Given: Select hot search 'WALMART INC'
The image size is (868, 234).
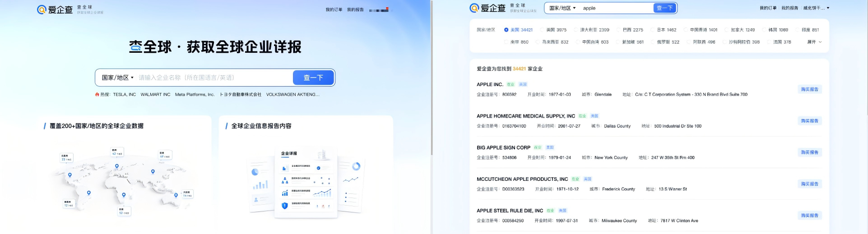Looking at the screenshot, I should tap(155, 95).
